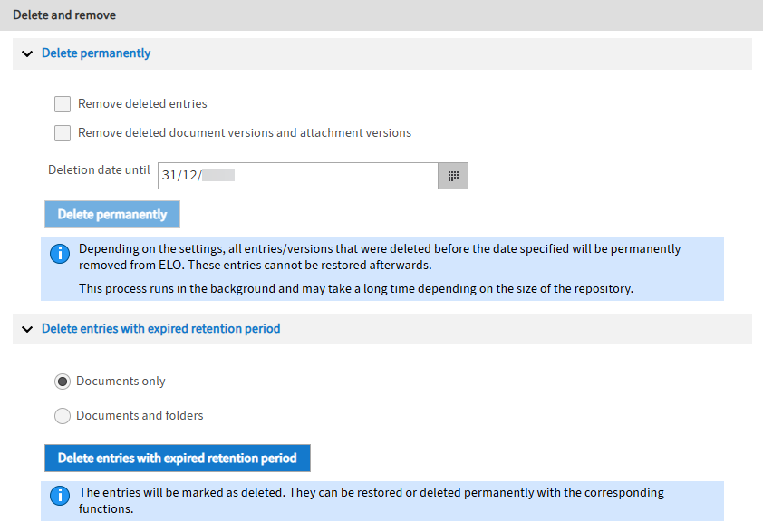
Task: Collapse the Delete permanently section chevron
Action: tap(26, 53)
